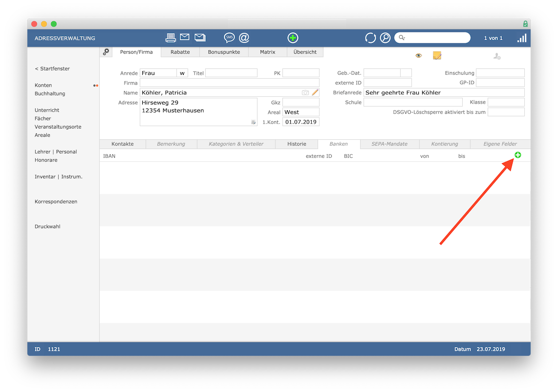The image size is (558, 392).
Task: Click the circular refresh icon
Action: click(x=370, y=38)
